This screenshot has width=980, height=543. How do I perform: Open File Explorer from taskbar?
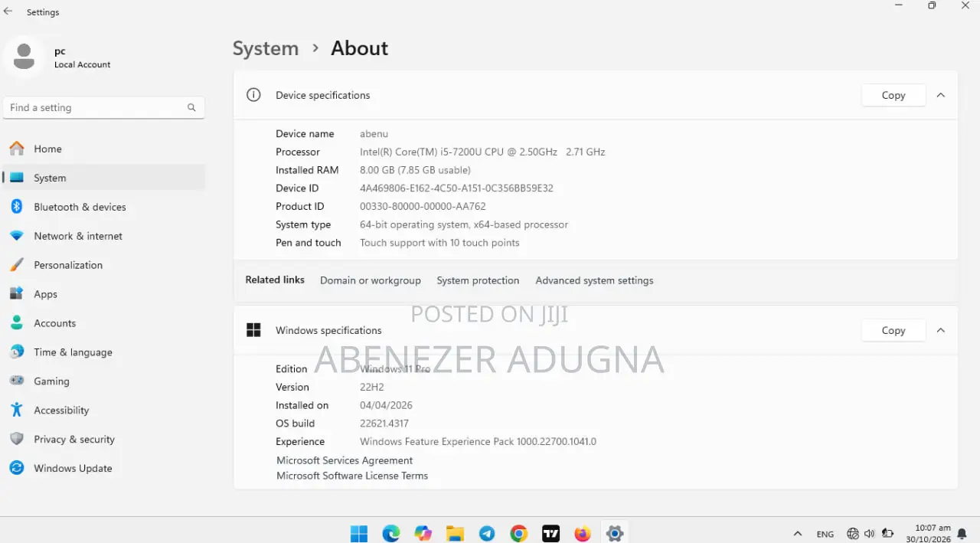pyautogui.click(x=455, y=533)
